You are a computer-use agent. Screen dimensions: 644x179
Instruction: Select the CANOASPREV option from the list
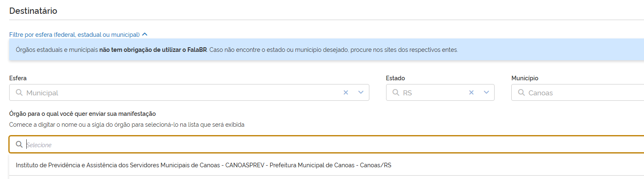point(203,165)
